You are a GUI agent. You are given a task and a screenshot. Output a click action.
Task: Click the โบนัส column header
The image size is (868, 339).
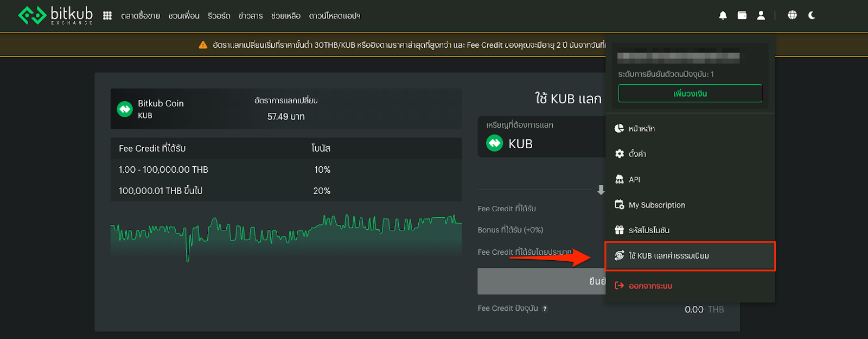point(321,148)
